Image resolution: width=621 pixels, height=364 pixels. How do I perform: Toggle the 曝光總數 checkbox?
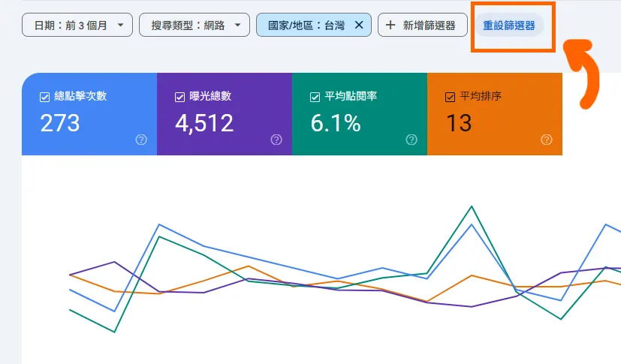pos(179,97)
